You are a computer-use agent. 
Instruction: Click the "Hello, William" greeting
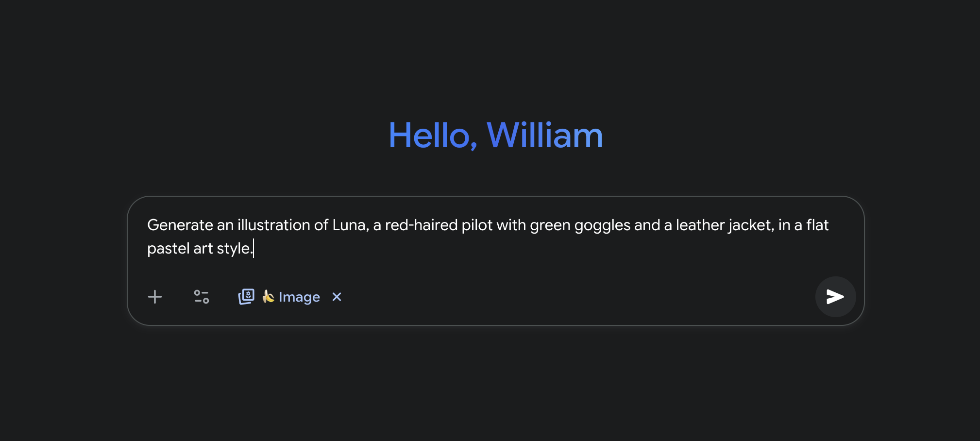tap(495, 136)
